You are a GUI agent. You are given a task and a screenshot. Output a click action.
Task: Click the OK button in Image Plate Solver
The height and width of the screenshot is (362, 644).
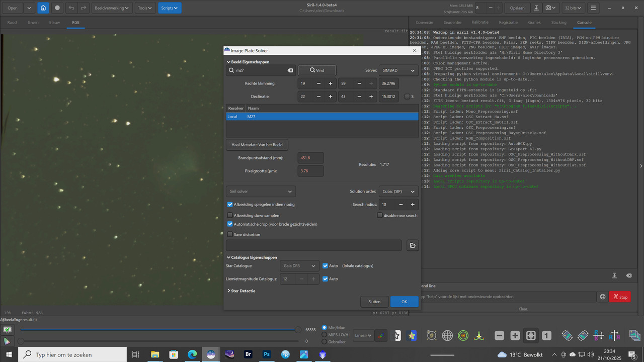point(404,302)
